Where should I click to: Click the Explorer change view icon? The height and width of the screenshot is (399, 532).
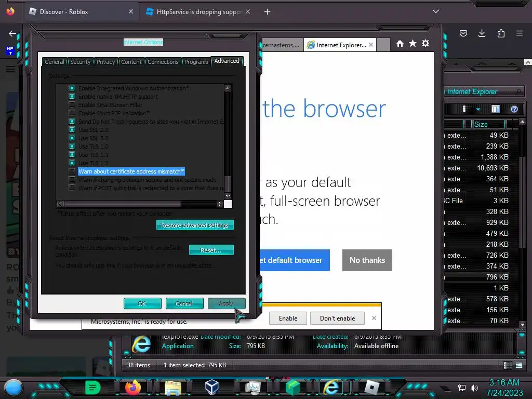(x=467, y=109)
